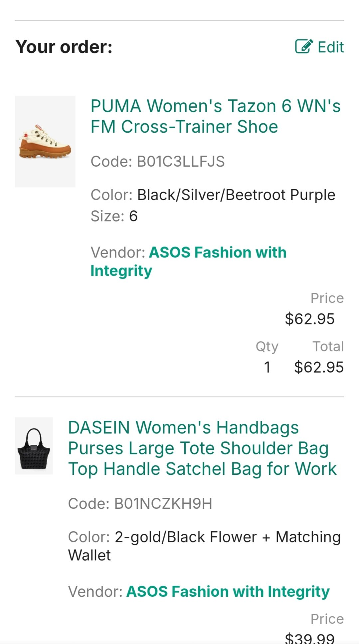The width and height of the screenshot is (359, 644).
Task: Click the DASEIN handbag price $39.99
Action: 309,638
